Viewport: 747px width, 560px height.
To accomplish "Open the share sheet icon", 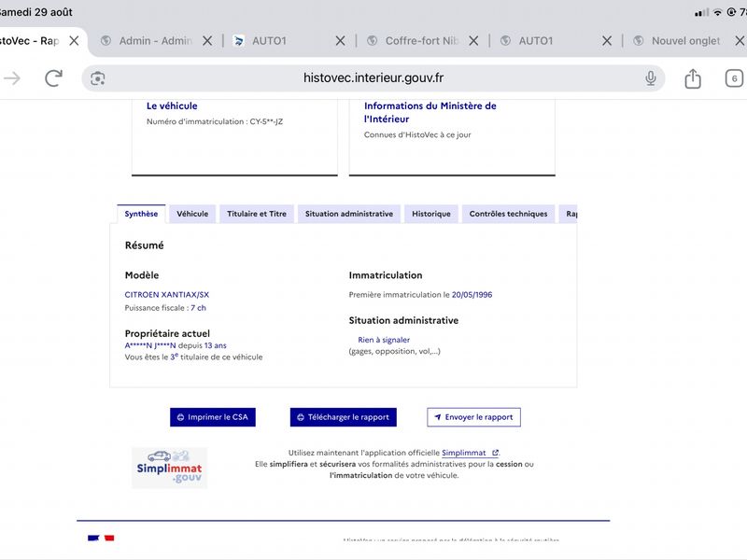I will click(x=693, y=78).
